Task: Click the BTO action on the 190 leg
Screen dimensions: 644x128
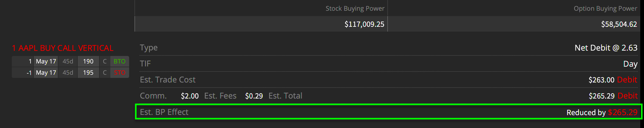Action: tap(119, 61)
